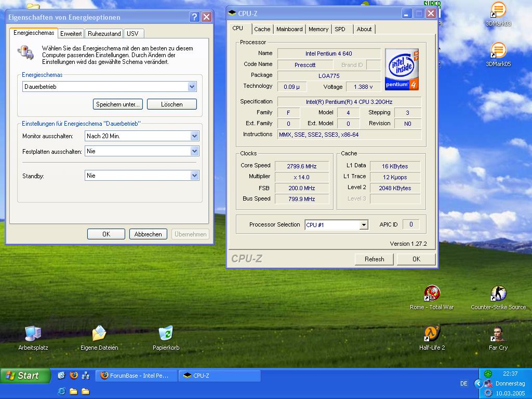This screenshot has width=532, height=399.
Task: Switch to the Erweitert tab
Action: point(71,34)
